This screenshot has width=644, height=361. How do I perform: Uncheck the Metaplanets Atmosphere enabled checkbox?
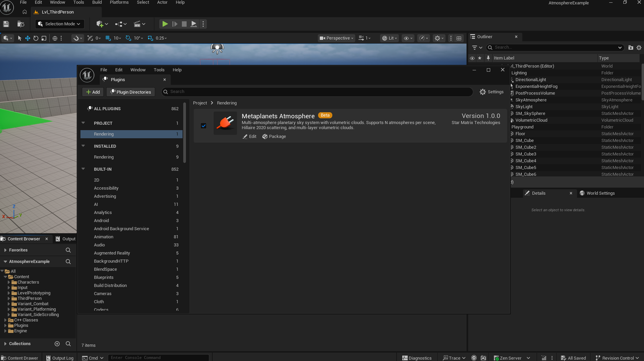[x=203, y=125]
